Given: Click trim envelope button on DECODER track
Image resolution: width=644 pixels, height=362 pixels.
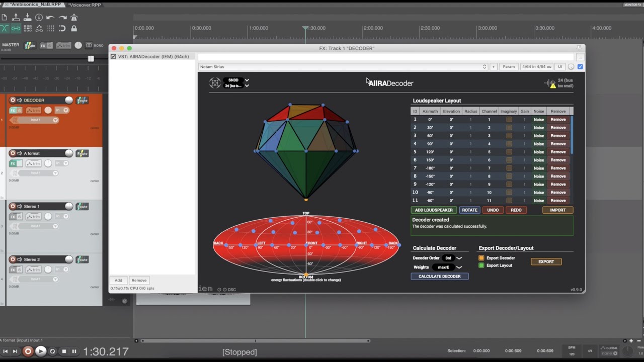Looking at the screenshot, I should 33,110.
